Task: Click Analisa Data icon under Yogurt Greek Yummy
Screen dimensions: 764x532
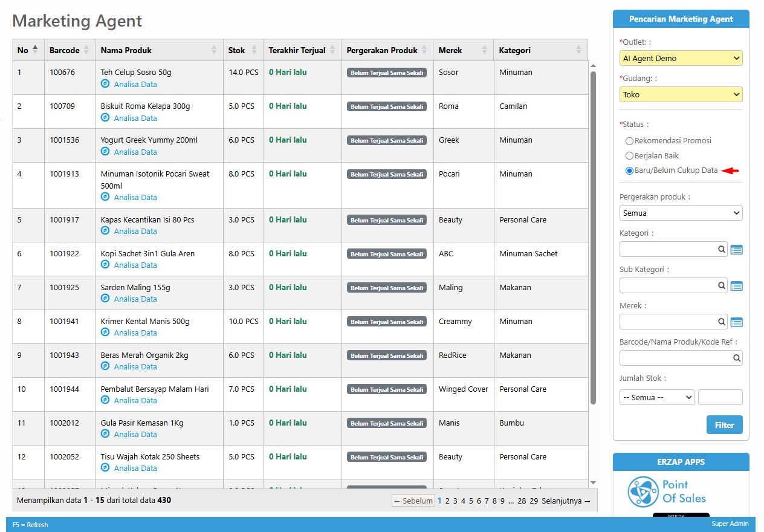Action: point(105,152)
